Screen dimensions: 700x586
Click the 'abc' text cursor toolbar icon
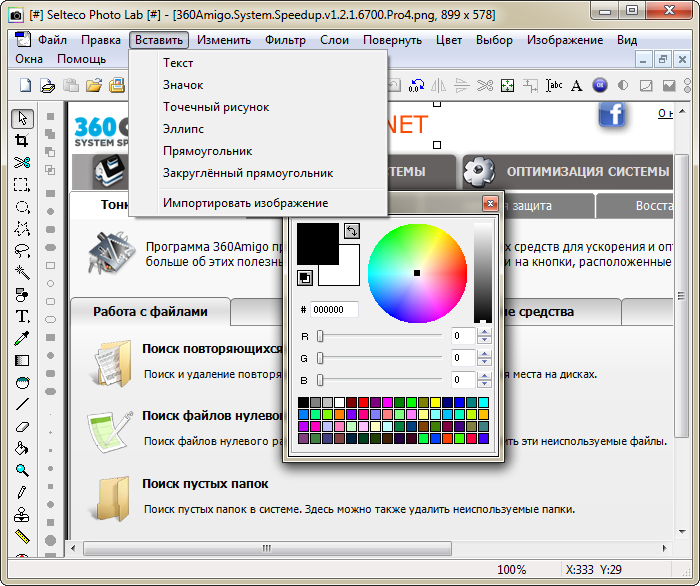554,85
